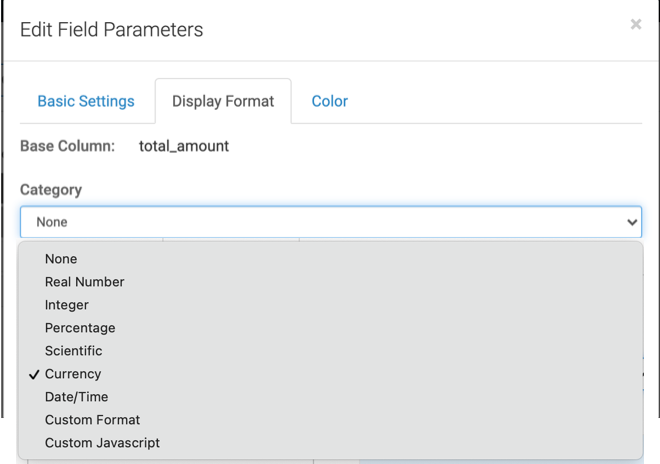The height and width of the screenshot is (464, 660).
Task: Pick Date/Time from the dropdown list
Action: pyautogui.click(x=76, y=397)
